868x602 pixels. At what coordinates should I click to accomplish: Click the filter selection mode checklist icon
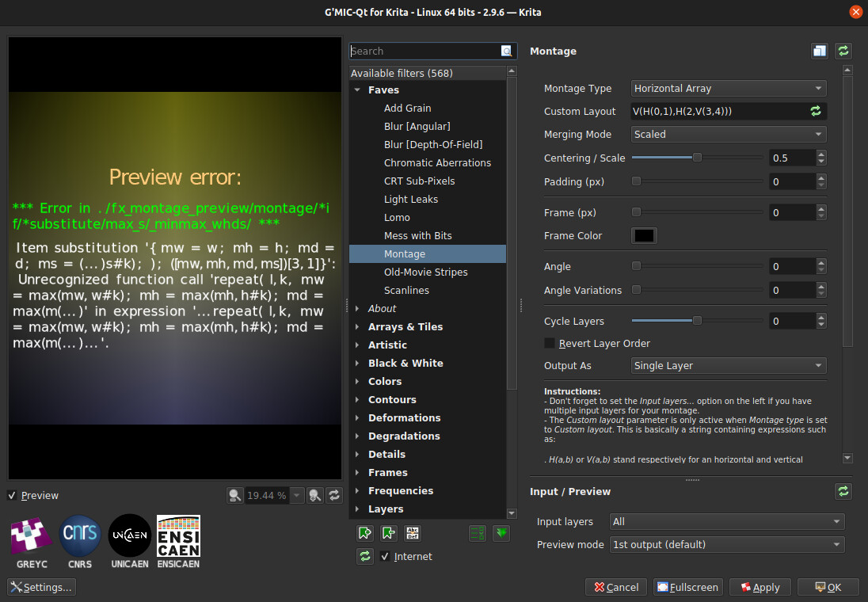477,533
